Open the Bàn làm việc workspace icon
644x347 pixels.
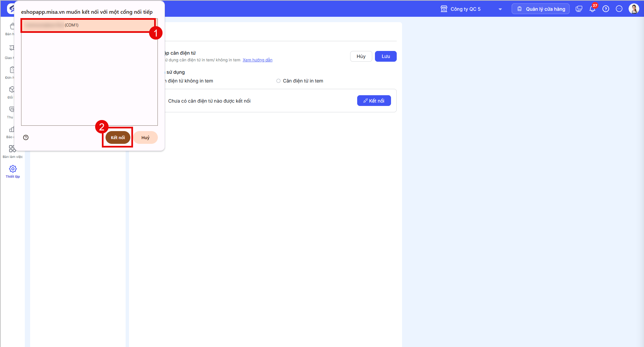click(x=12, y=149)
